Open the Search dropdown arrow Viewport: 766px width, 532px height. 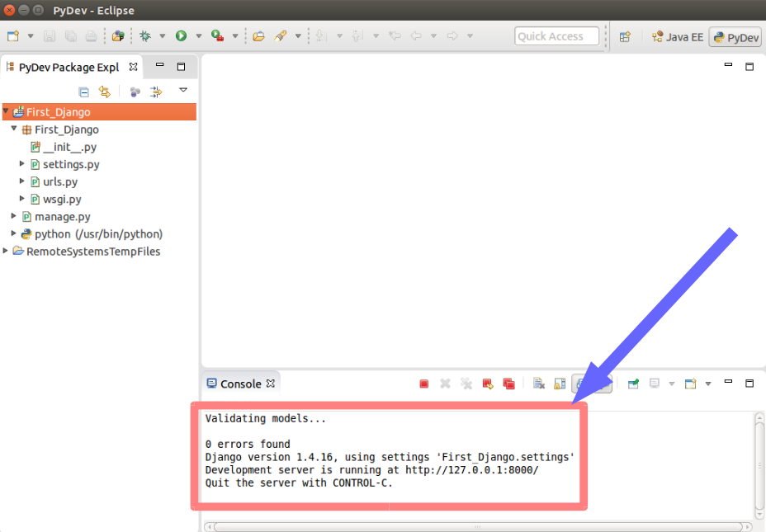point(297,36)
